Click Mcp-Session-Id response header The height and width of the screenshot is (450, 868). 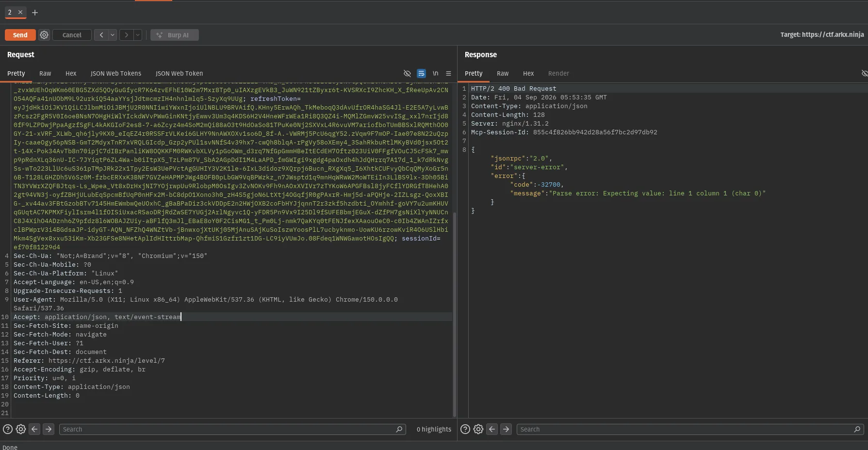(x=564, y=132)
